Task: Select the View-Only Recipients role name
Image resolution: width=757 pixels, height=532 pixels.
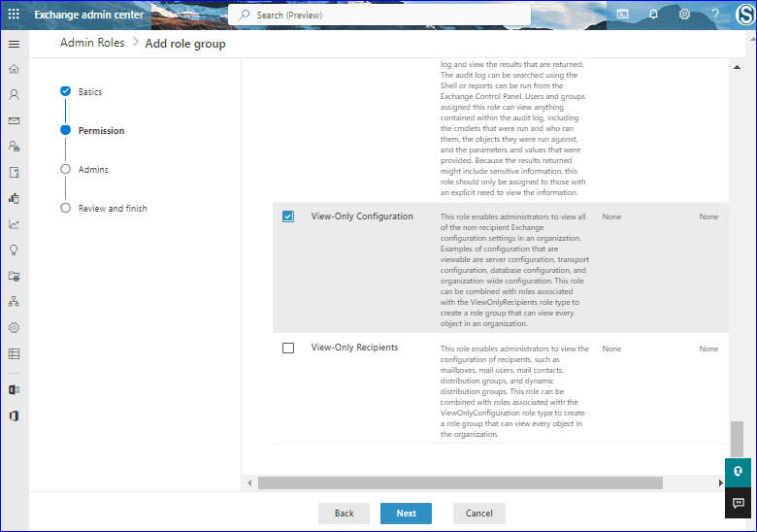Action: (354, 348)
